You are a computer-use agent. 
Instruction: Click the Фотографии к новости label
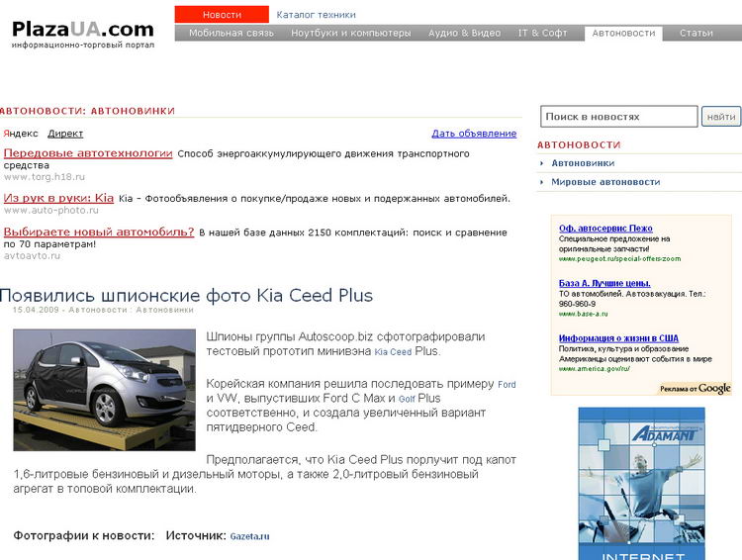pyautogui.click(x=84, y=535)
